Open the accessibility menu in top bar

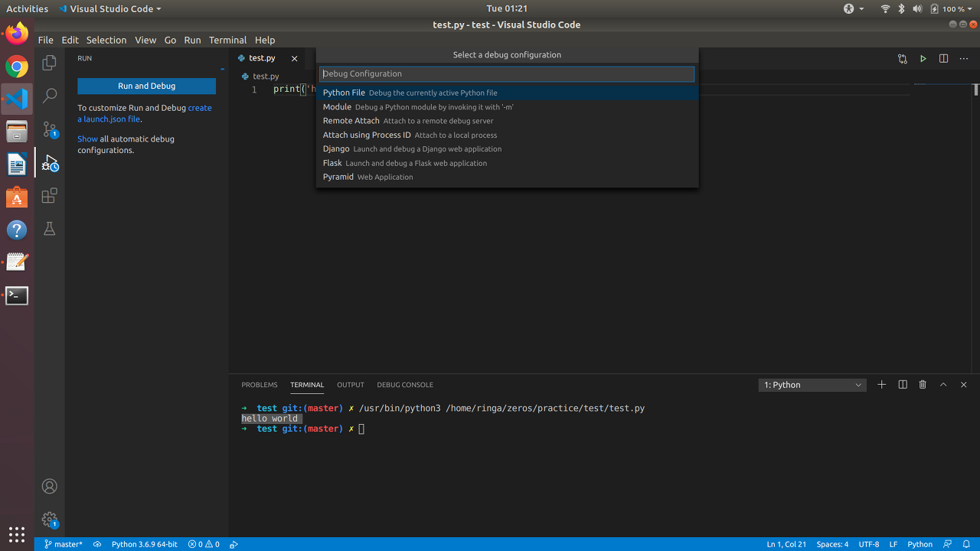pos(854,8)
